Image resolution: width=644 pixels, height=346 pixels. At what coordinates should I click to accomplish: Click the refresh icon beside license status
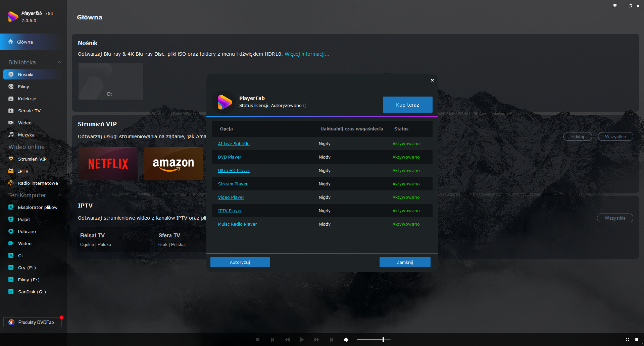pyautogui.click(x=305, y=106)
